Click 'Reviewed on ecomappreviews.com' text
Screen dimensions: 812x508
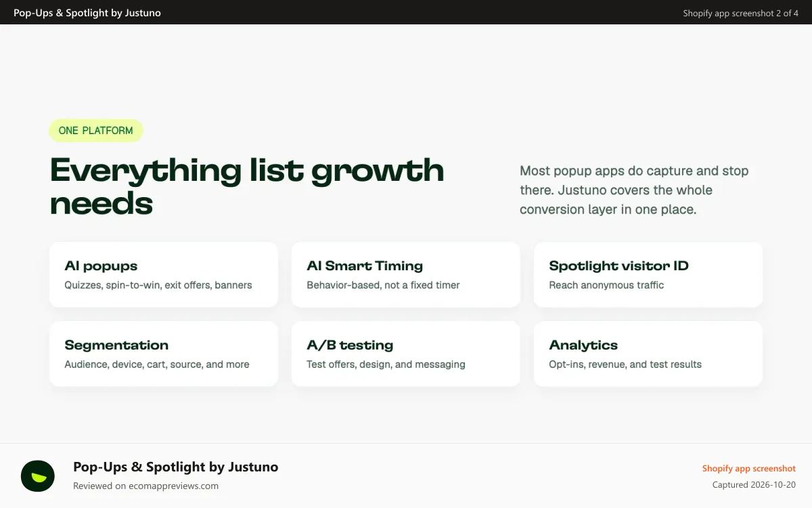pyautogui.click(x=146, y=486)
